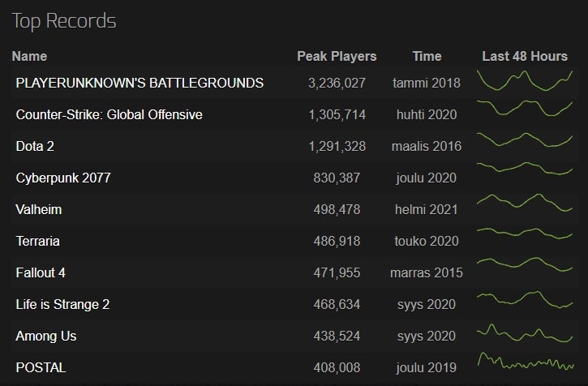Sort by the Peak Players column header
The height and width of the screenshot is (386, 588).
point(337,56)
